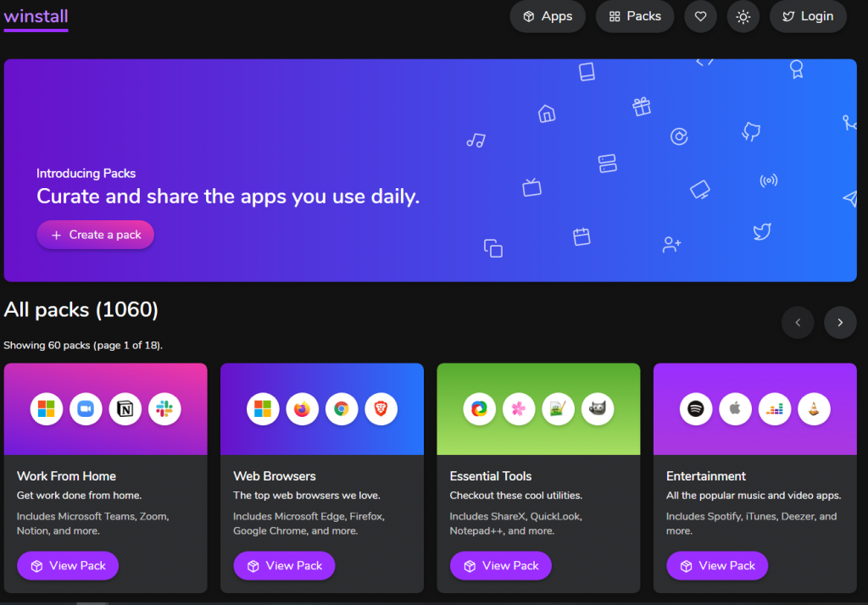Click the Zoom icon in Work From Home

click(86, 409)
